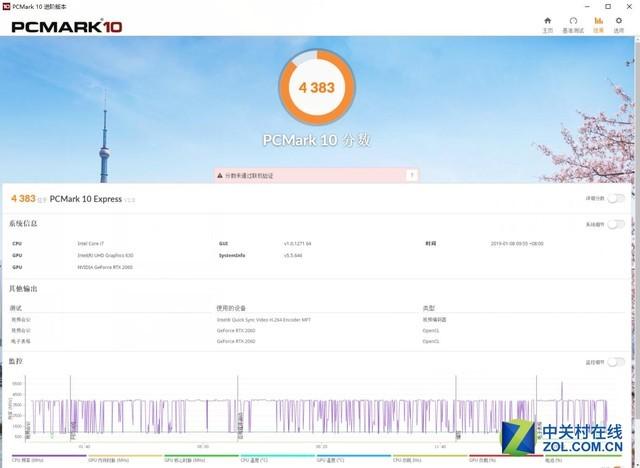The width and height of the screenshot is (640, 468).
Task: Toggle the 系统信息 details switch
Action: pyautogui.click(x=616, y=224)
